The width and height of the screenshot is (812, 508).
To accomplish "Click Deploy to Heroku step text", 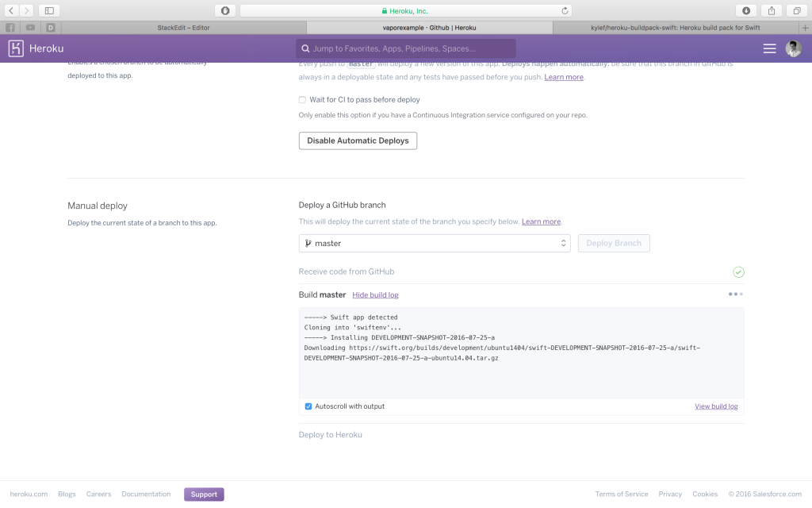I will click(x=331, y=435).
